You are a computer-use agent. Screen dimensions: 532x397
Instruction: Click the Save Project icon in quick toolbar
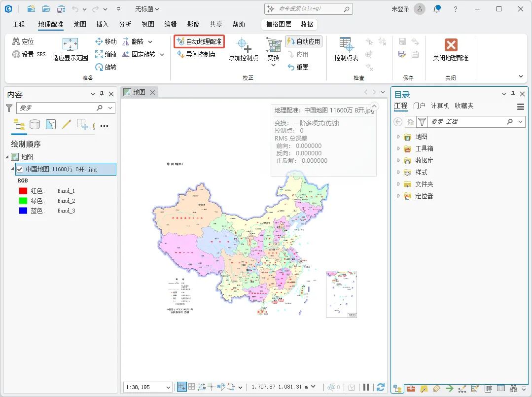[x=61, y=9]
